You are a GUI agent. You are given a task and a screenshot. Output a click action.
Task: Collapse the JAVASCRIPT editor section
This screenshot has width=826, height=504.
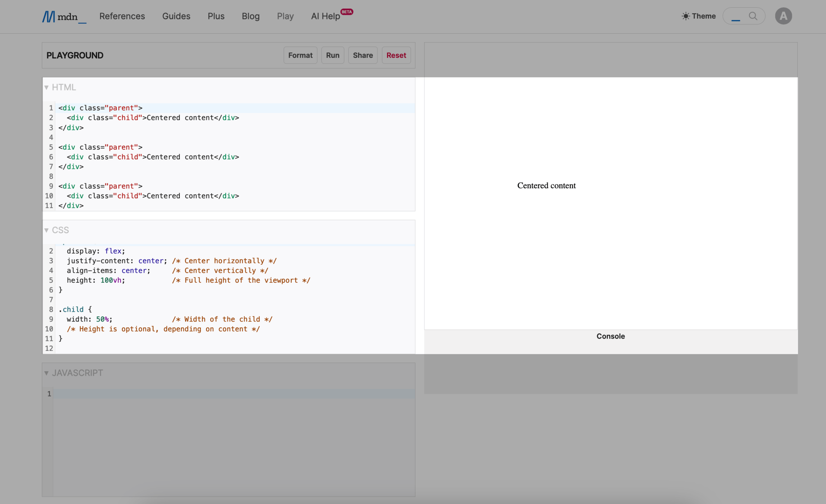(47, 373)
